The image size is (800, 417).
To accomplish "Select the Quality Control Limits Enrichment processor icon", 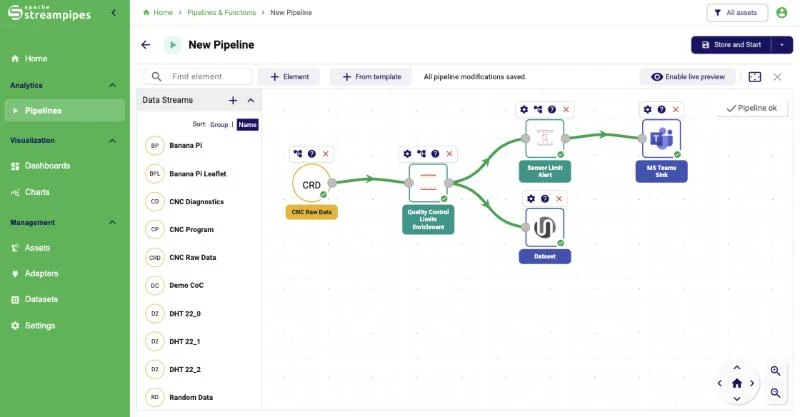I will point(428,183).
